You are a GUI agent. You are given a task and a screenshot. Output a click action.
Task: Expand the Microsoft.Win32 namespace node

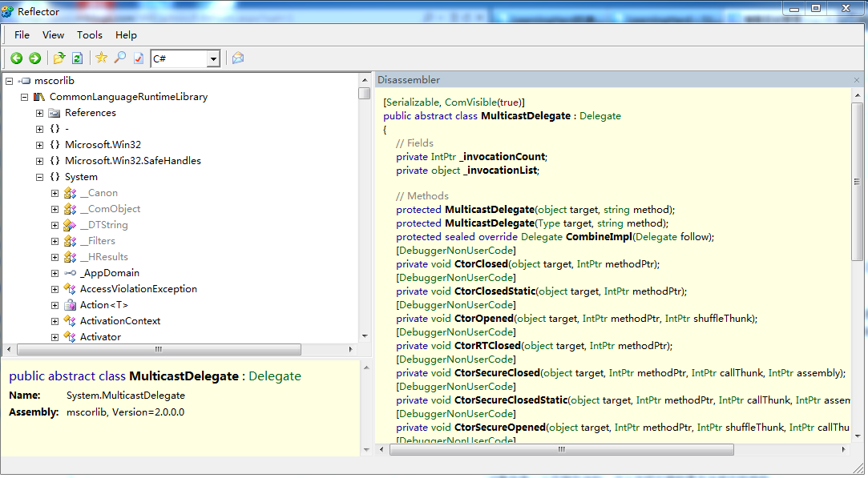[x=39, y=145]
